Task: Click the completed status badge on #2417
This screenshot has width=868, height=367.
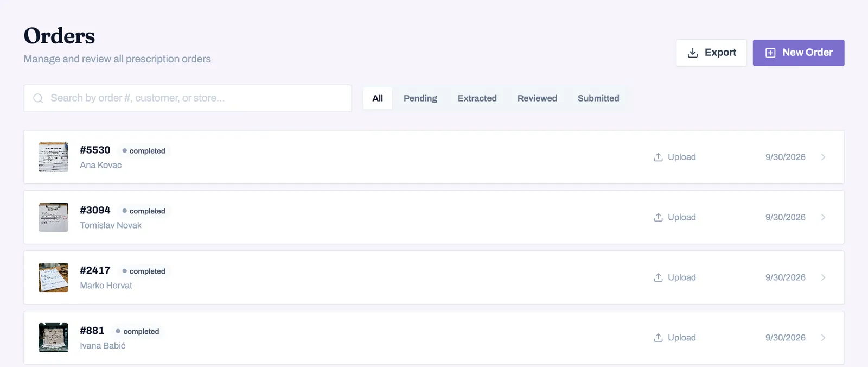Action: 144,271
